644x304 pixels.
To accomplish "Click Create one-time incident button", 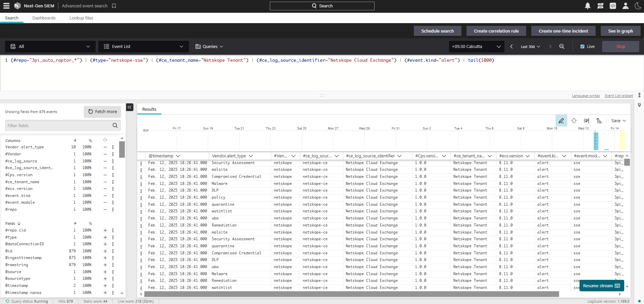I will click(x=563, y=31).
